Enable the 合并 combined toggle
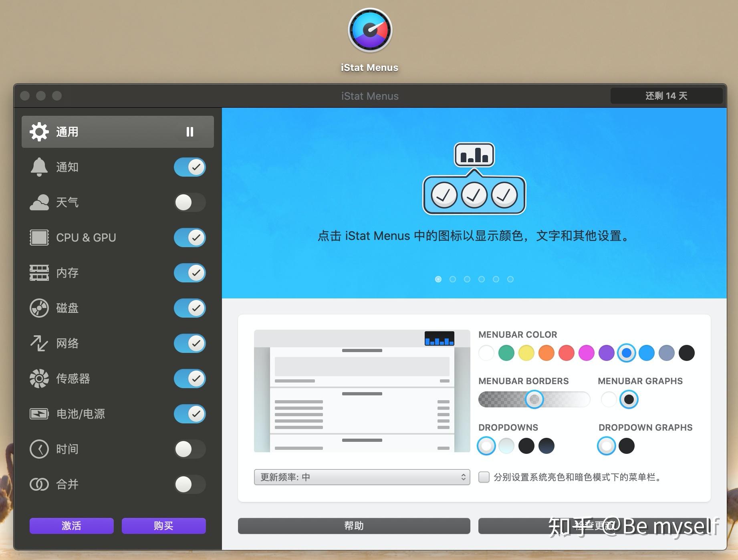The height and width of the screenshot is (560, 738). point(190,484)
